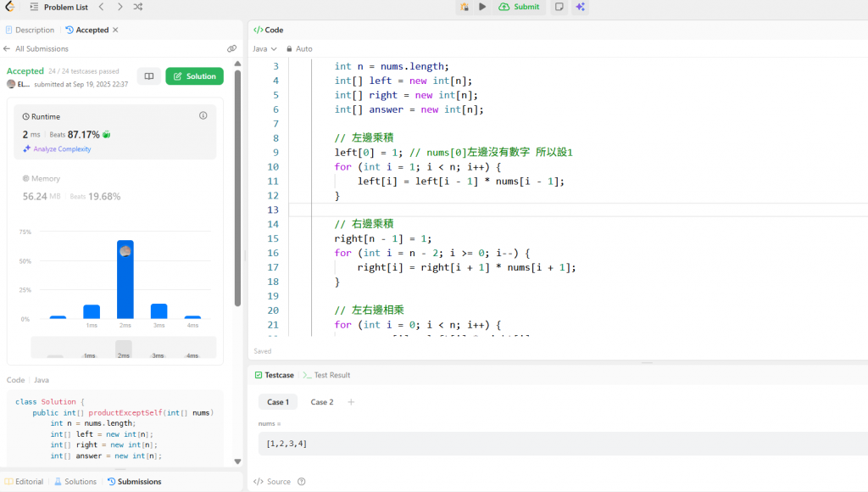Image resolution: width=868 pixels, height=492 pixels.
Task: Click the nums input field [1,2,3,4]
Action: [563, 444]
